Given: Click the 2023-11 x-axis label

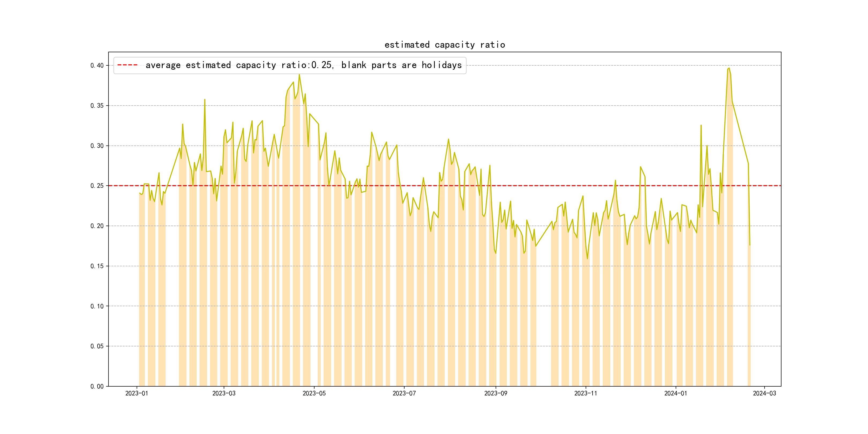Looking at the screenshot, I should click(x=585, y=393).
